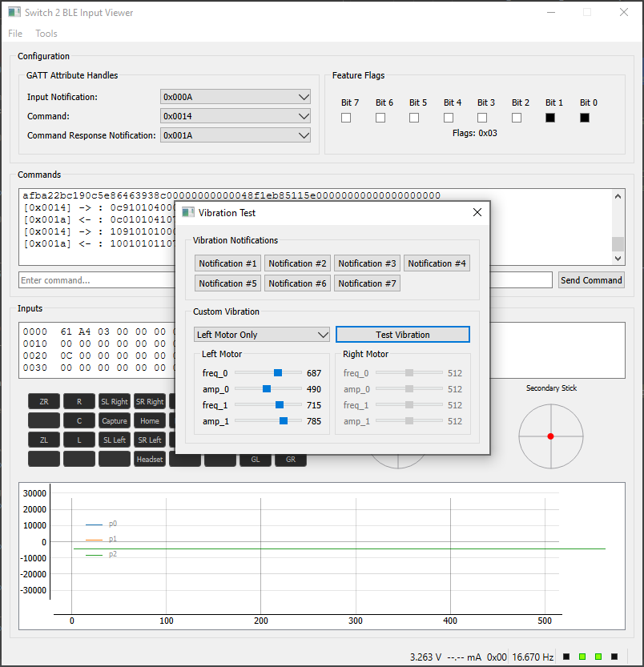
Task: Click the Secondary Stick red position dot
Action: click(x=551, y=436)
